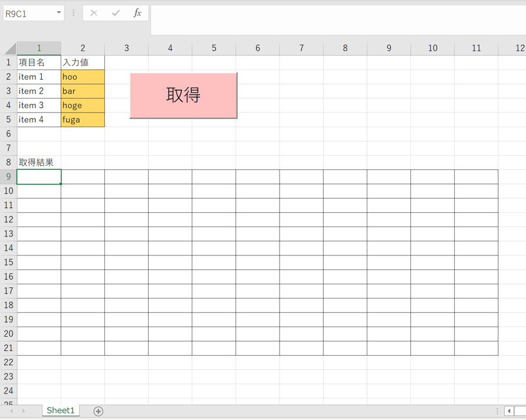Select column header 11

click(476, 48)
